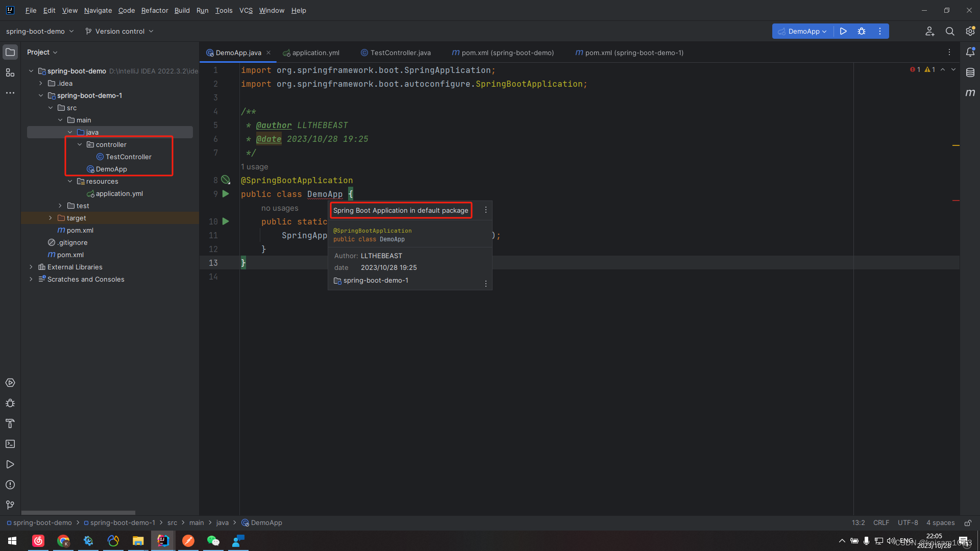
Task: Open IDE settings gear icon
Action: click(x=970, y=31)
